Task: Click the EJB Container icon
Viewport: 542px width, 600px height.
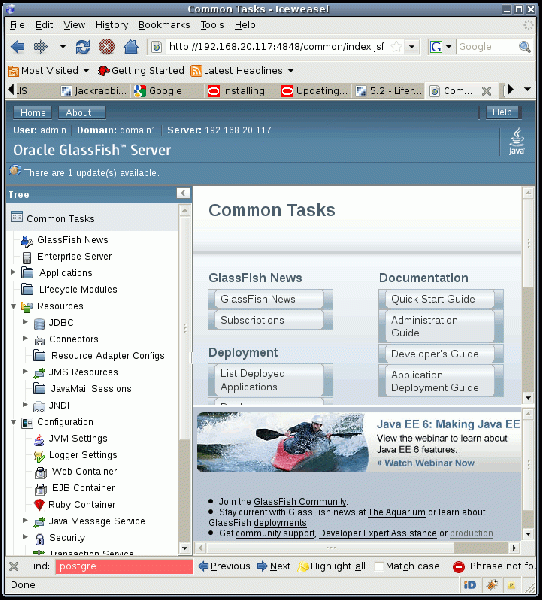Action: tap(40, 489)
